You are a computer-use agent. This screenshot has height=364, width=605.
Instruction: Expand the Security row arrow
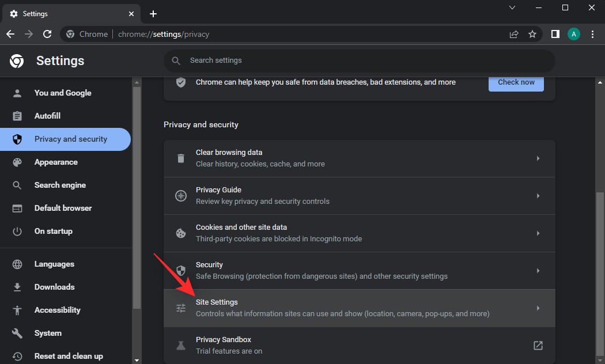pyautogui.click(x=538, y=271)
